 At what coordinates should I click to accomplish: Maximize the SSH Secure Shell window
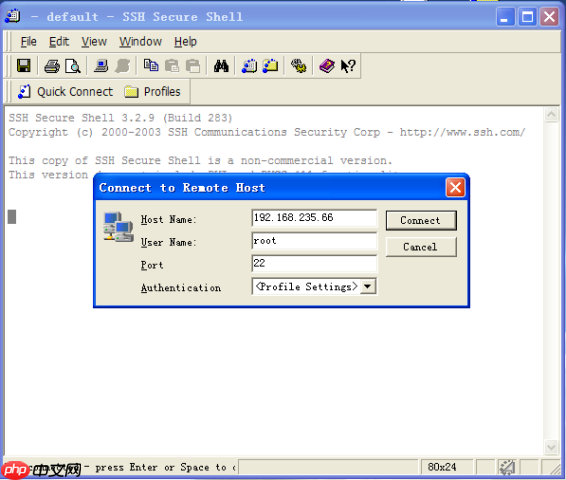click(x=527, y=17)
